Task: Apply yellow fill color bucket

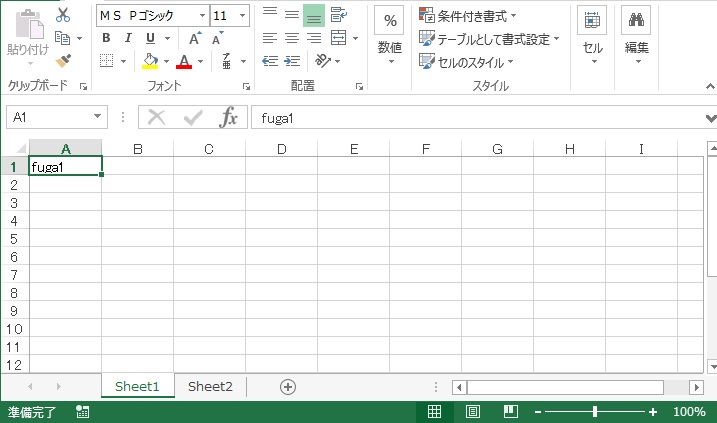Action: (150, 61)
